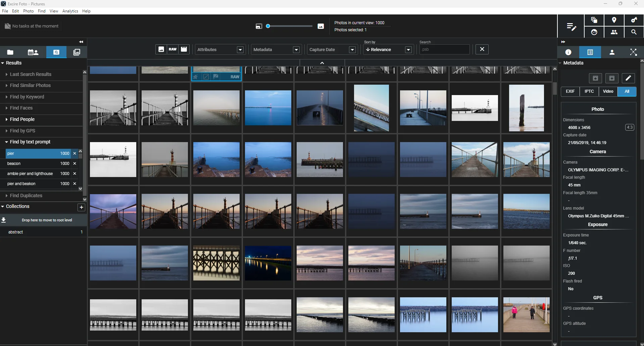
Task: Toggle the RAW file type filter
Action: tap(172, 49)
